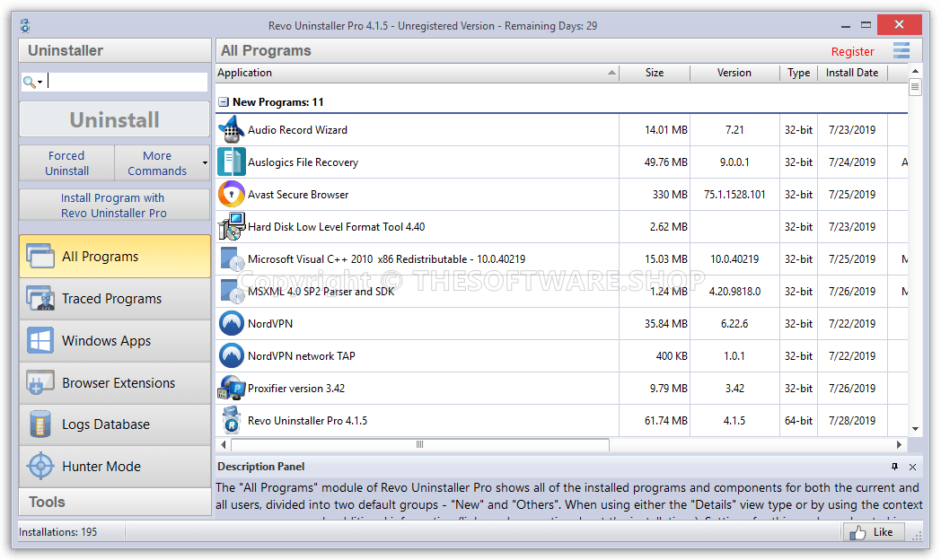Click the NordVPN app icon

(232, 324)
